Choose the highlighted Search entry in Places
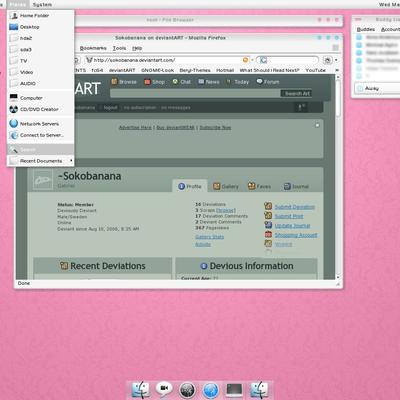This screenshot has height=400, width=400. [x=41, y=150]
